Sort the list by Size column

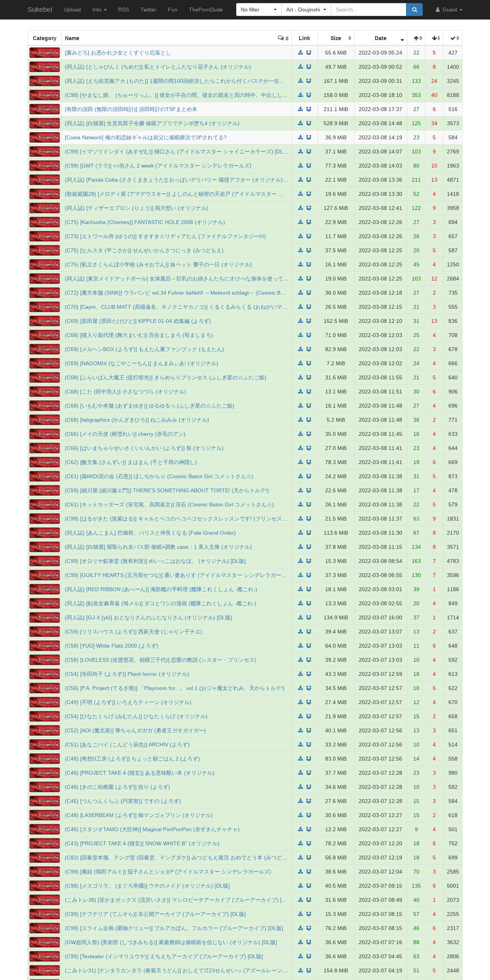(336, 38)
